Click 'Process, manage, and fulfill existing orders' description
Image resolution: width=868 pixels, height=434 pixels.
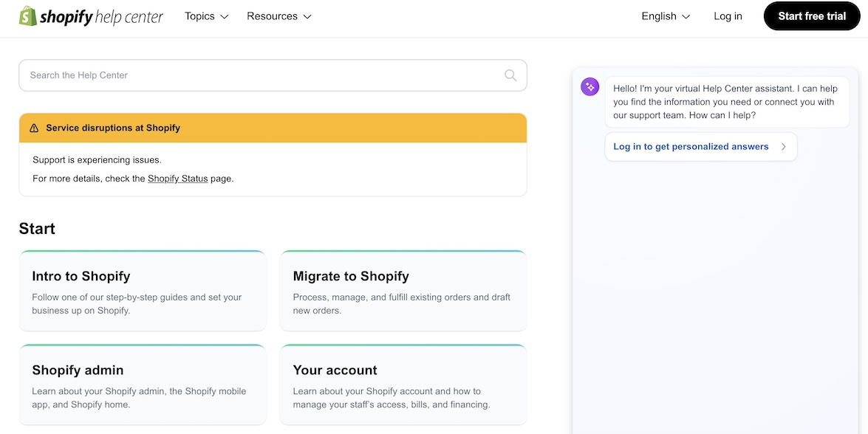[401, 304]
